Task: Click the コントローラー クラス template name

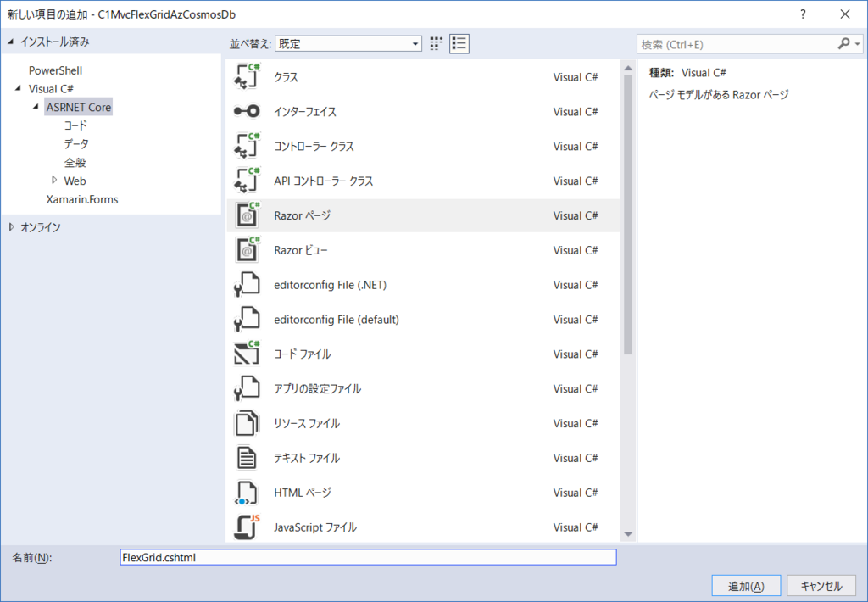Action: pyautogui.click(x=314, y=146)
